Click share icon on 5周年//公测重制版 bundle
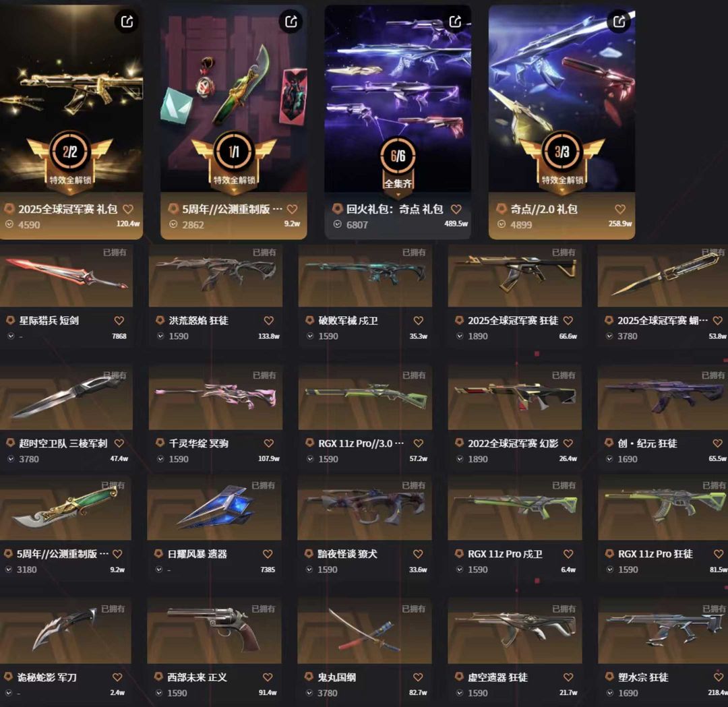The image size is (728, 707). pyautogui.click(x=291, y=22)
